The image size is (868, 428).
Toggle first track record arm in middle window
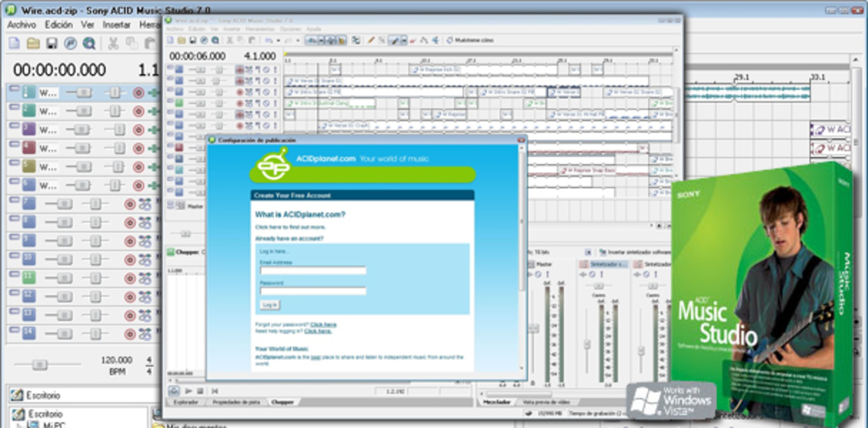[x=239, y=70]
